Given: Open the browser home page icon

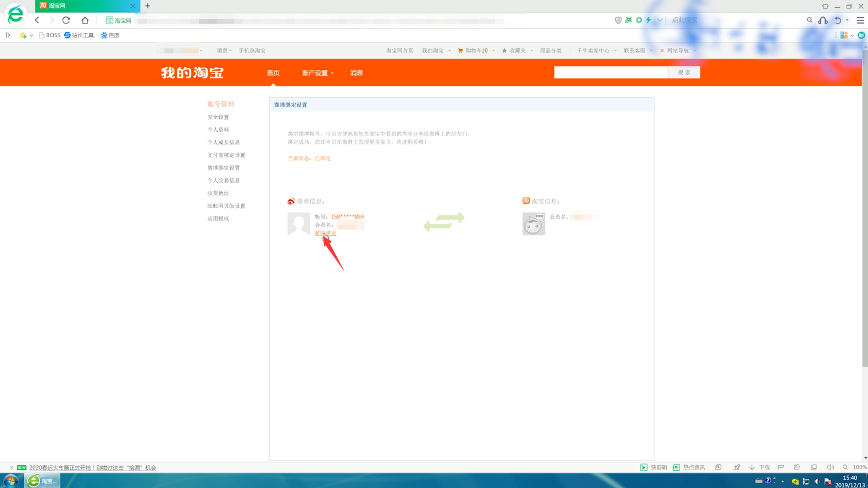Looking at the screenshot, I should click(x=85, y=20).
